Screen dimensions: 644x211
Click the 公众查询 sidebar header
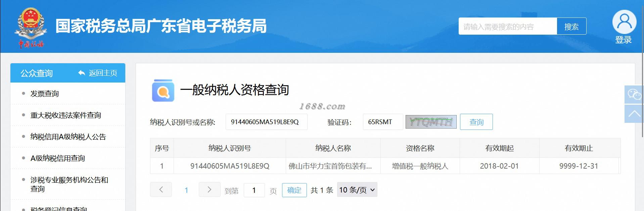(37, 73)
